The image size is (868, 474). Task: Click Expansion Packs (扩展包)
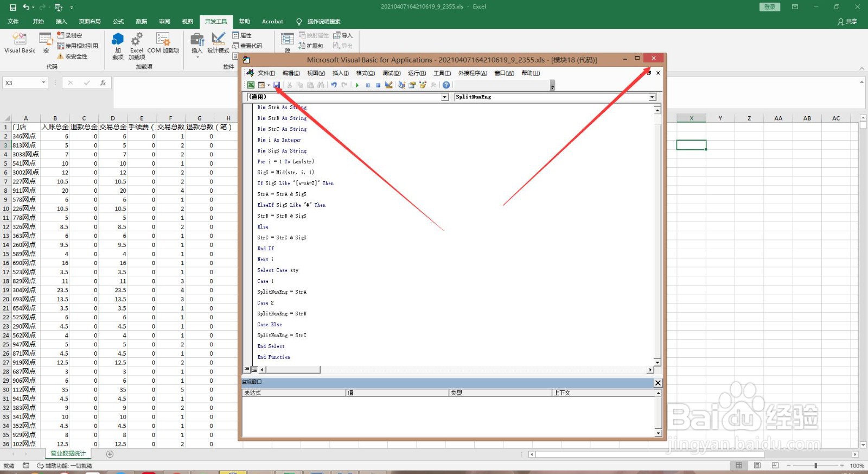click(311, 46)
